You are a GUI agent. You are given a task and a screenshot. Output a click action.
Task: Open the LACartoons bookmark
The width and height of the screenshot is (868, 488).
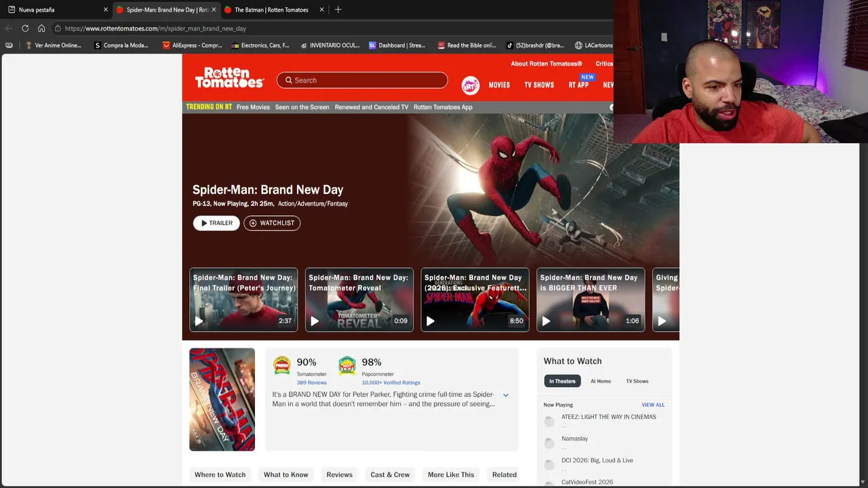pos(593,45)
